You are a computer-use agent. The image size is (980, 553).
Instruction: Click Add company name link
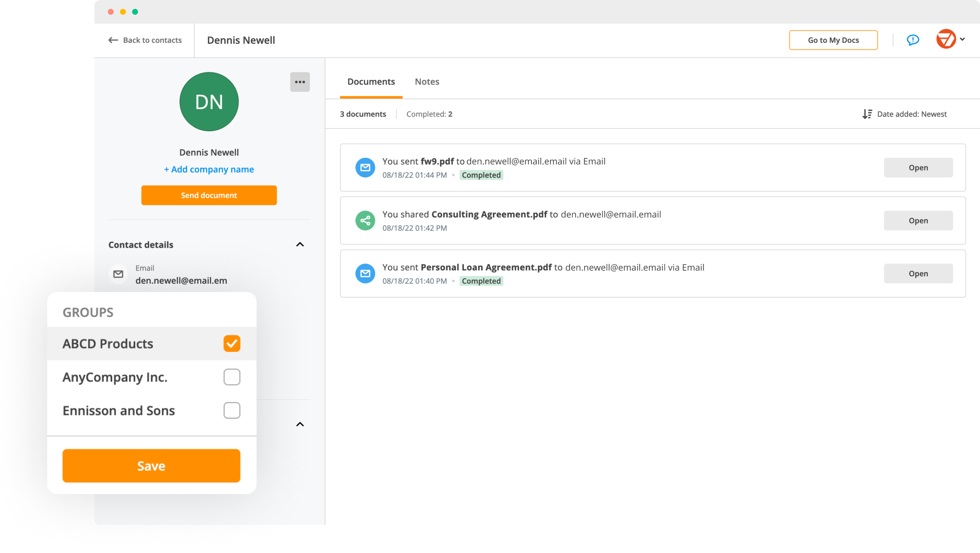(x=209, y=169)
